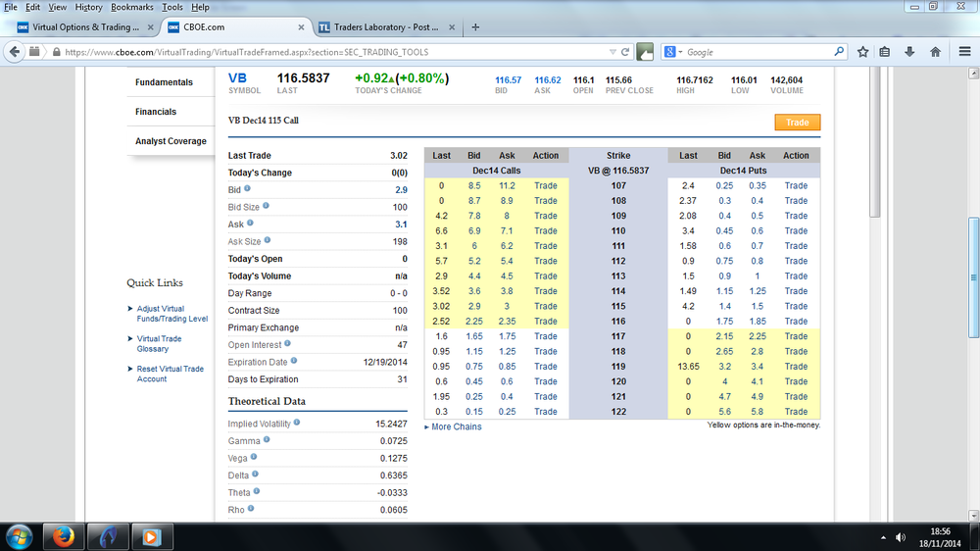This screenshot has width=980, height=551.
Task: Click the 13.65 last price for 119 put
Action: (x=688, y=366)
